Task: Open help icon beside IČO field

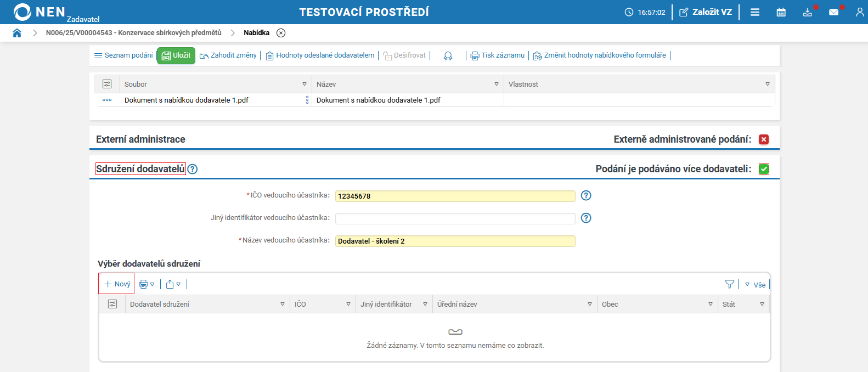Action: [x=586, y=195]
